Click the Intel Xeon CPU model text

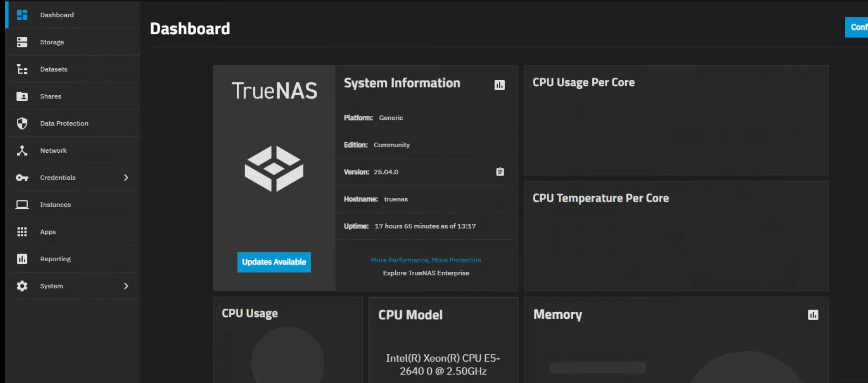tap(443, 365)
